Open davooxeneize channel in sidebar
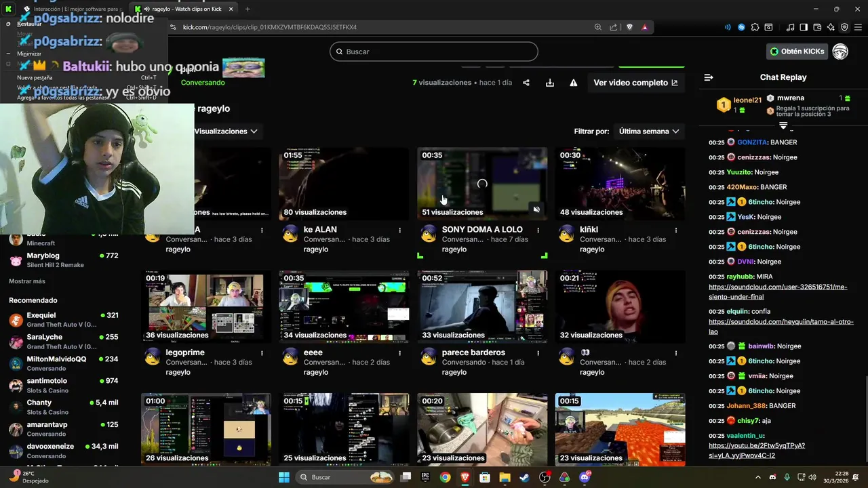 point(64,451)
